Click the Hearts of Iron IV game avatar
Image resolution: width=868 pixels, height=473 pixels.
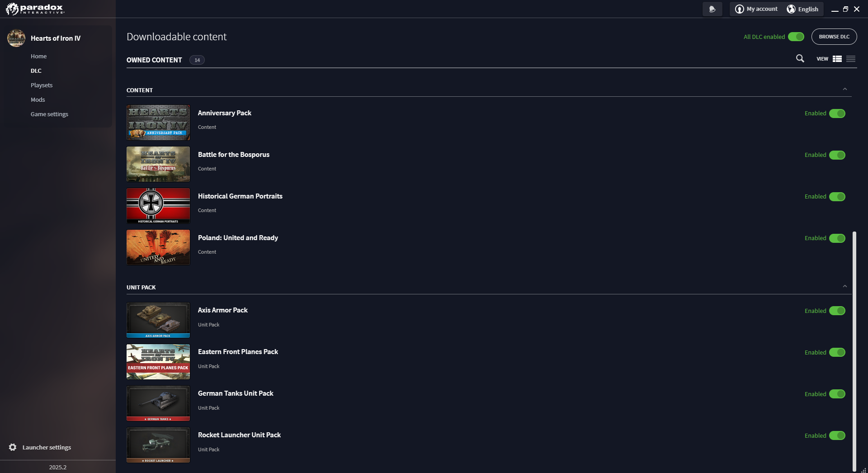16,38
